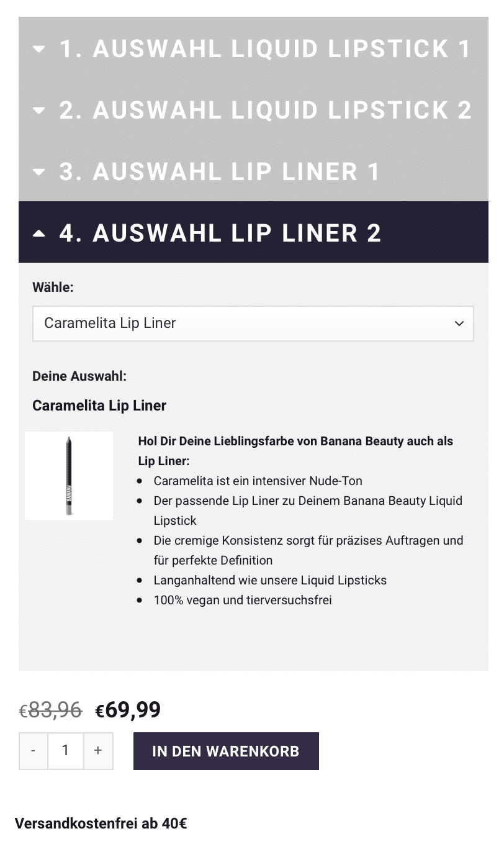
Task: View the Caramelita lip liner product image
Action: (x=69, y=476)
